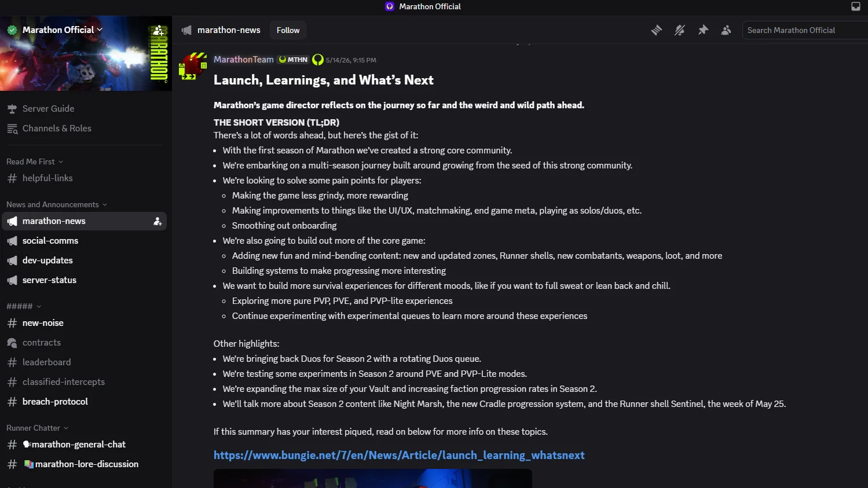Click the MarathonTeam username
Image resolution: width=868 pixels, height=488 pixels.
point(243,60)
